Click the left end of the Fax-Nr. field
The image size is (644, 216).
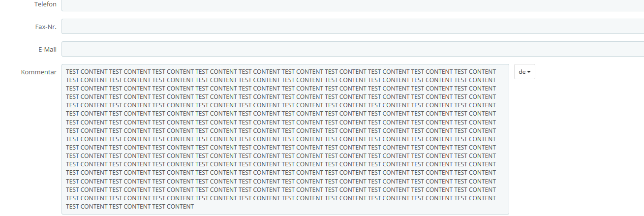point(66,27)
